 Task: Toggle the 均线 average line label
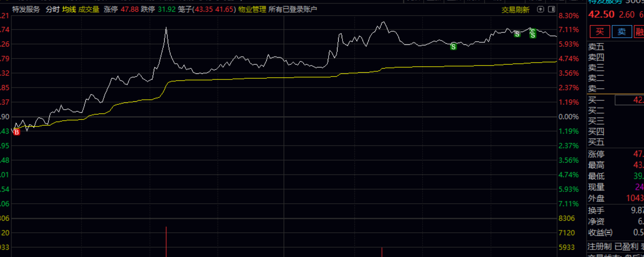tap(69, 9)
